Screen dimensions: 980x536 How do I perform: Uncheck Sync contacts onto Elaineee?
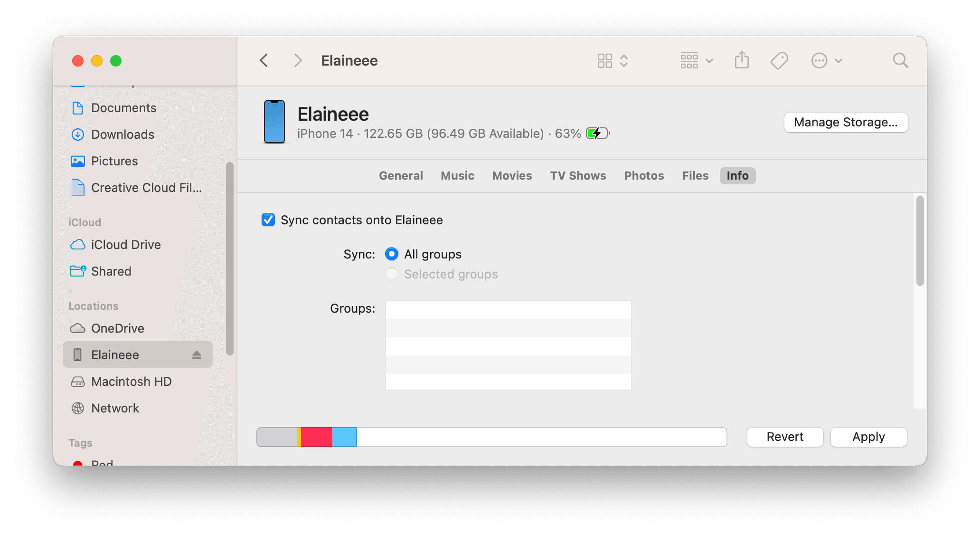point(268,220)
